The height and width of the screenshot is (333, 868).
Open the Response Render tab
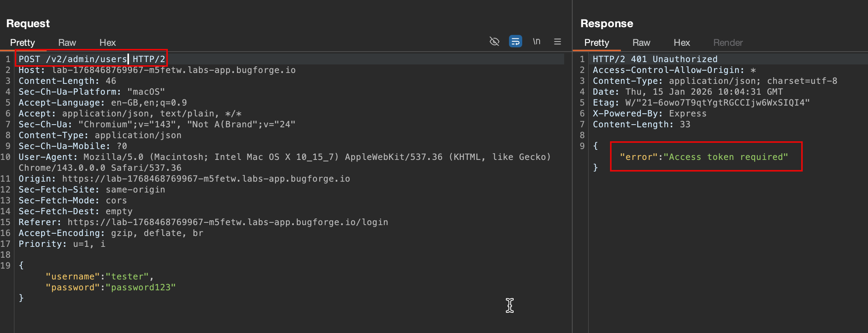click(x=728, y=43)
